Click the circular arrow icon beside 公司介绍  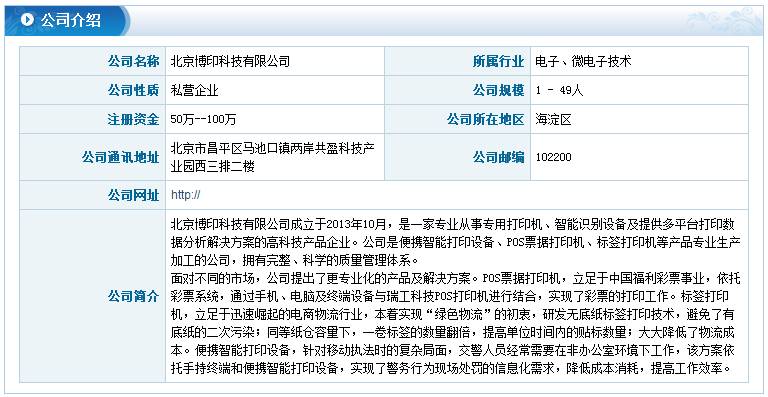click(27, 20)
